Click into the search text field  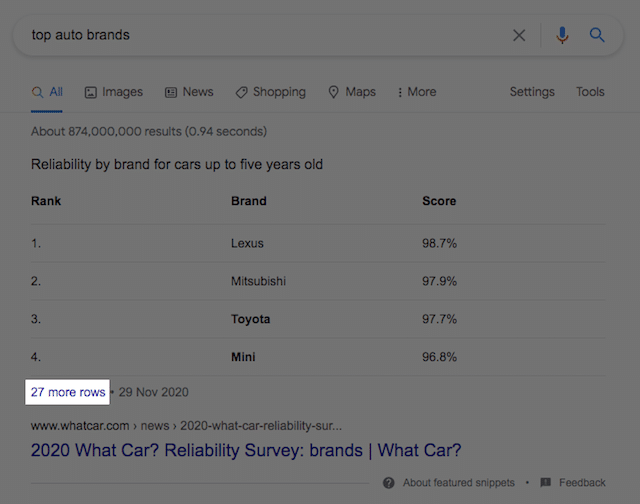260,36
